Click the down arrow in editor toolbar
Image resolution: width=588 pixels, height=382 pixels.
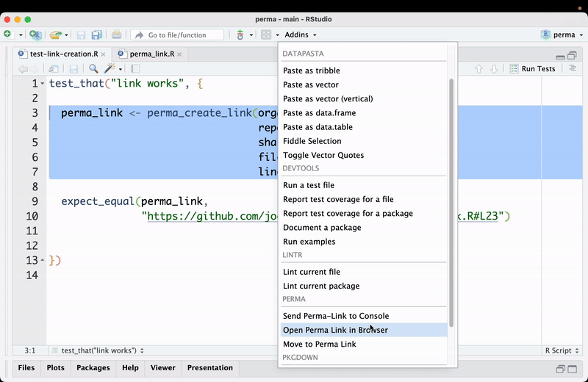coord(494,68)
